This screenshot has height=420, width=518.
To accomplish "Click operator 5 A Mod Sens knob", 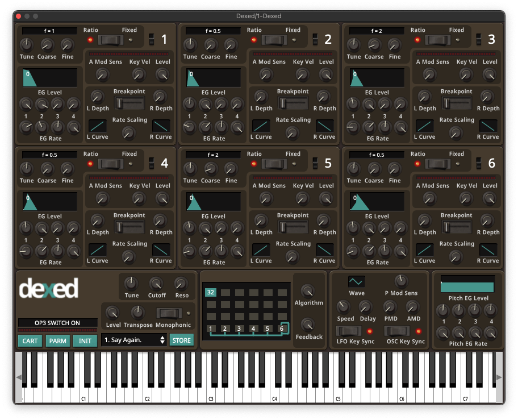I will click(266, 198).
